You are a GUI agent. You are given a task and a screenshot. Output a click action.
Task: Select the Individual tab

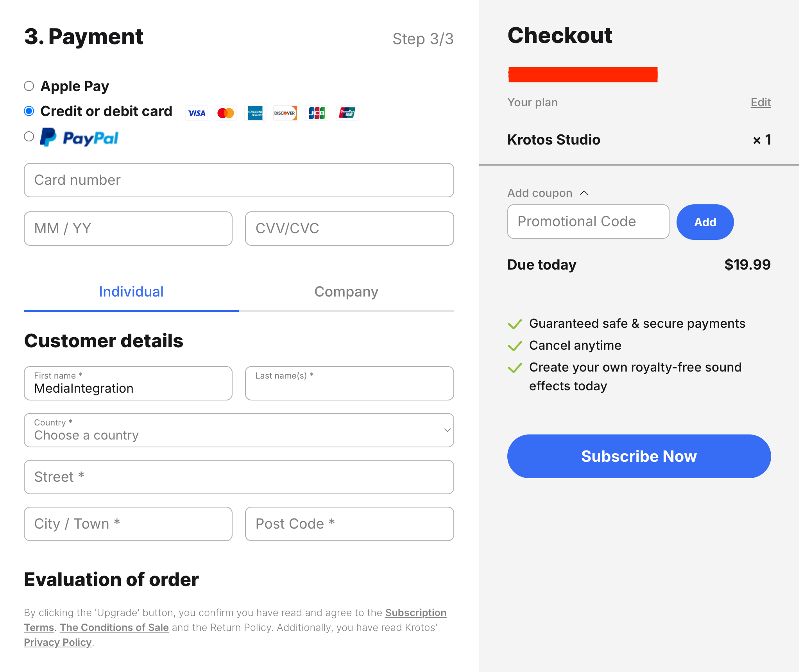131,292
